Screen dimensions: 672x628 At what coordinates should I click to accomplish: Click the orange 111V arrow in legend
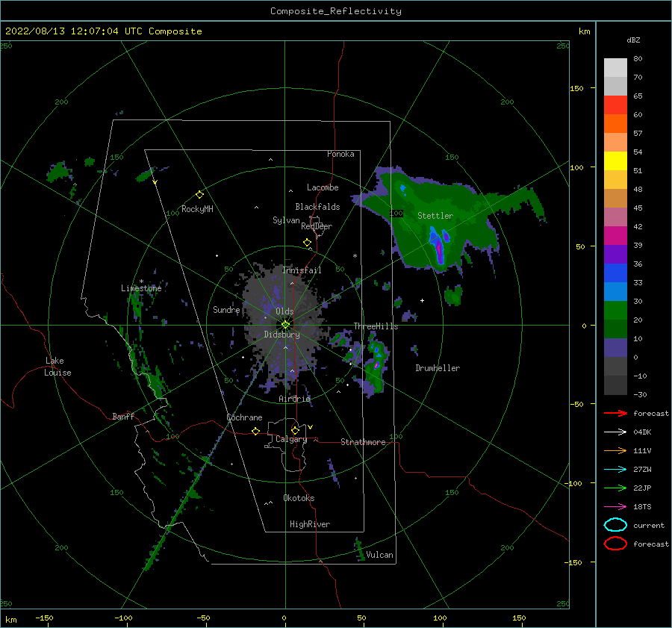tap(615, 450)
